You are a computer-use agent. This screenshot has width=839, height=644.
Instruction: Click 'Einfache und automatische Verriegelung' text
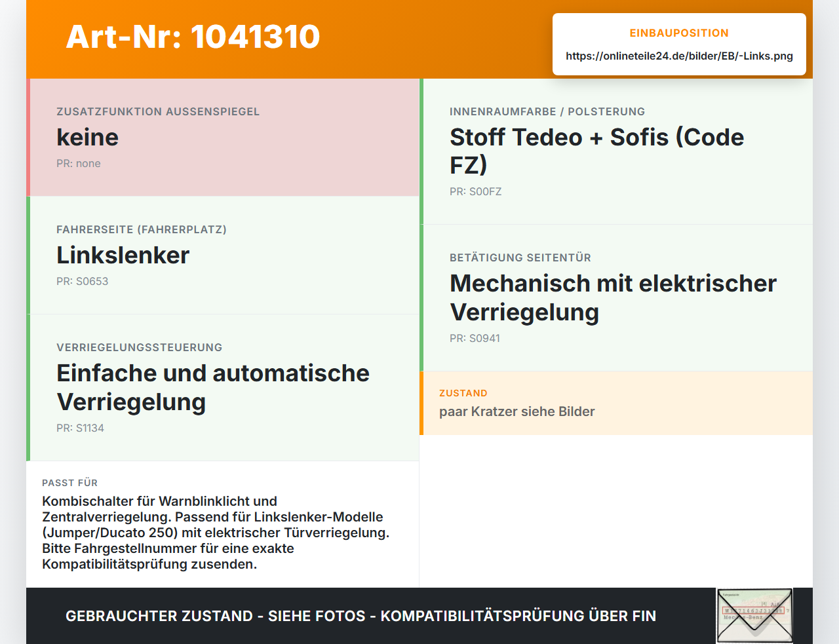tap(213, 387)
